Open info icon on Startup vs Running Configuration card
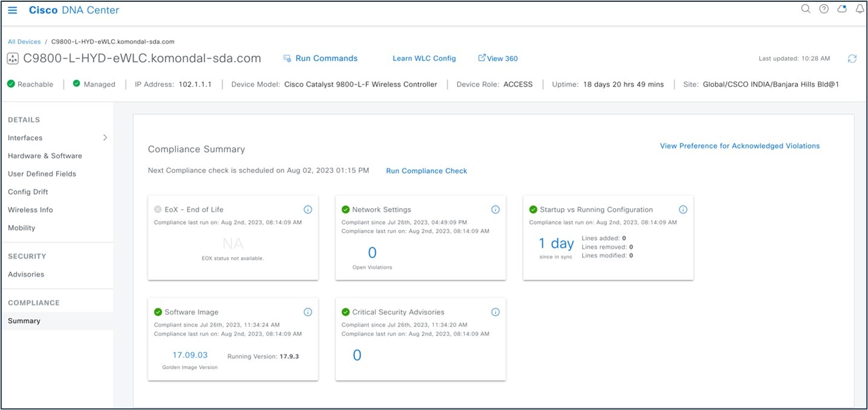The image size is (868, 410). pos(683,209)
